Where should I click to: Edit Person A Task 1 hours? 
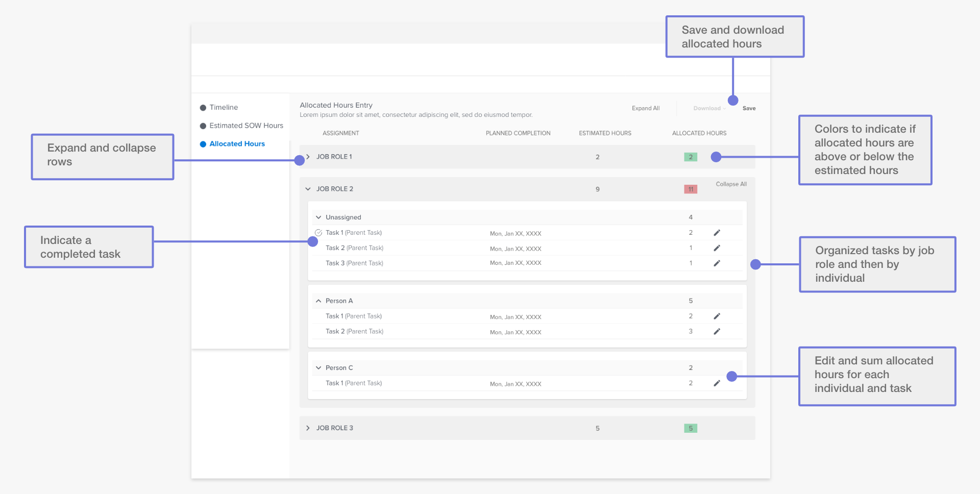[x=717, y=316]
